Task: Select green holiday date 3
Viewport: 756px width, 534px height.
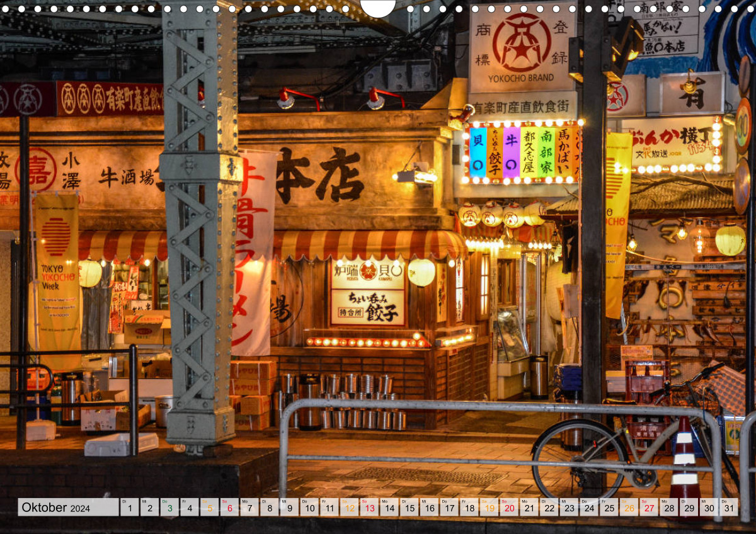Action: click(169, 508)
